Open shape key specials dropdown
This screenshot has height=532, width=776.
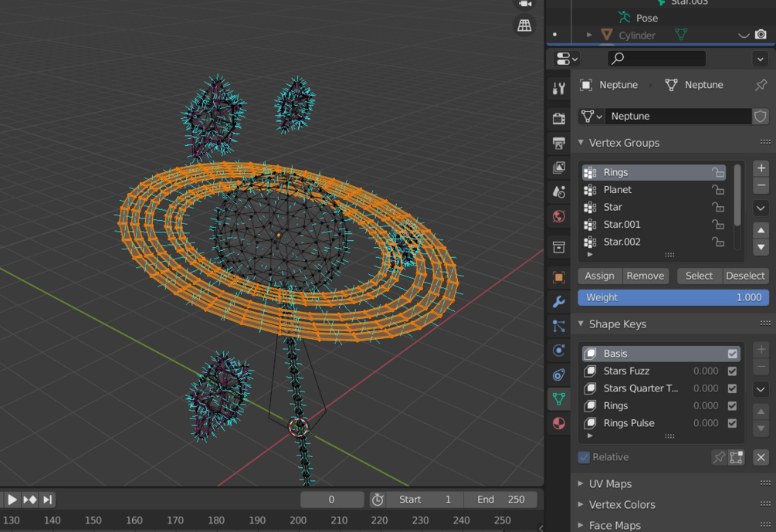[761, 389]
